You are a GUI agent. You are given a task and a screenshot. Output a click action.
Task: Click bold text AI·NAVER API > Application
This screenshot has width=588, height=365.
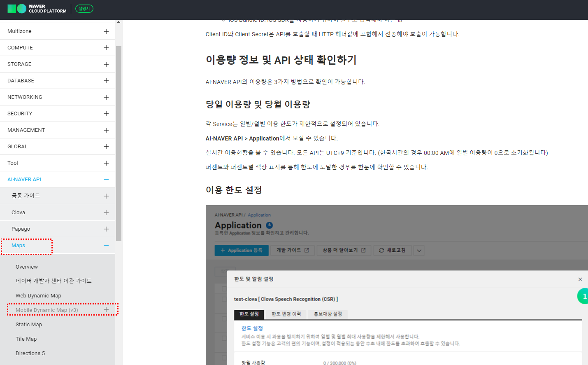click(x=242, y=138)
